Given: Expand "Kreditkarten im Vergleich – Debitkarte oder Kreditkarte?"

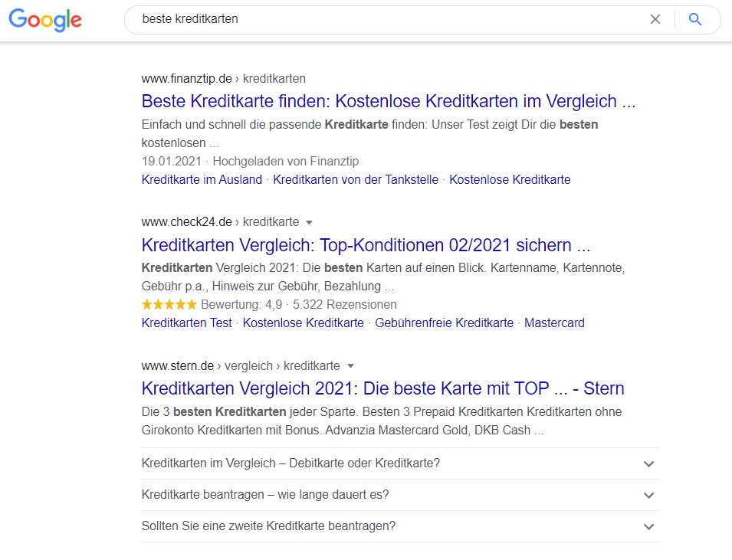Looking at the screenshot, I should tap(648, 464).
